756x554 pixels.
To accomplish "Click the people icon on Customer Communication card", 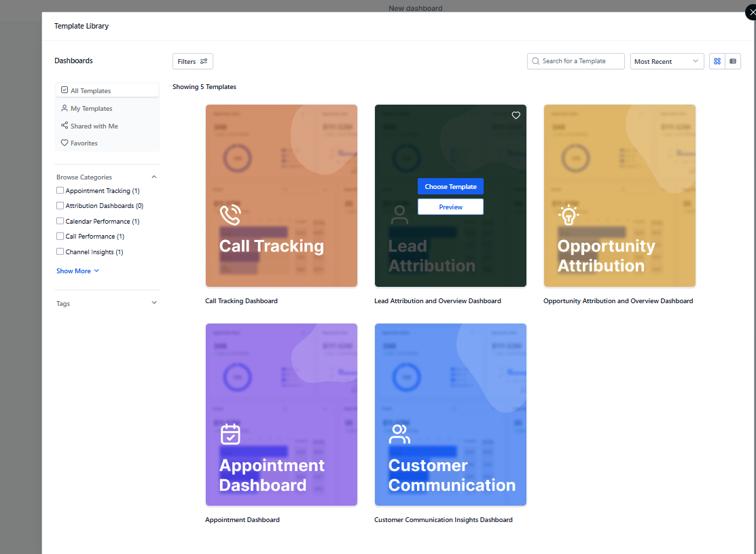I will pos(399,434).
